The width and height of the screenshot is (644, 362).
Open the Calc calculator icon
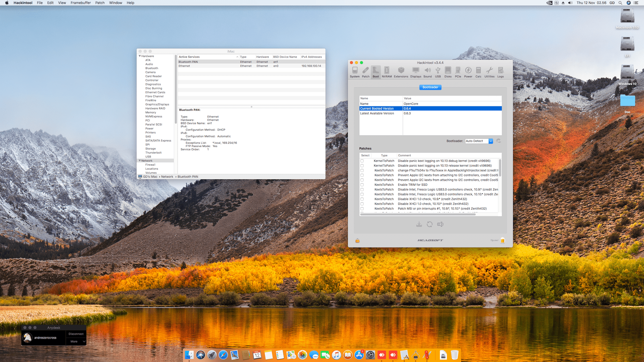pos(478,72)
